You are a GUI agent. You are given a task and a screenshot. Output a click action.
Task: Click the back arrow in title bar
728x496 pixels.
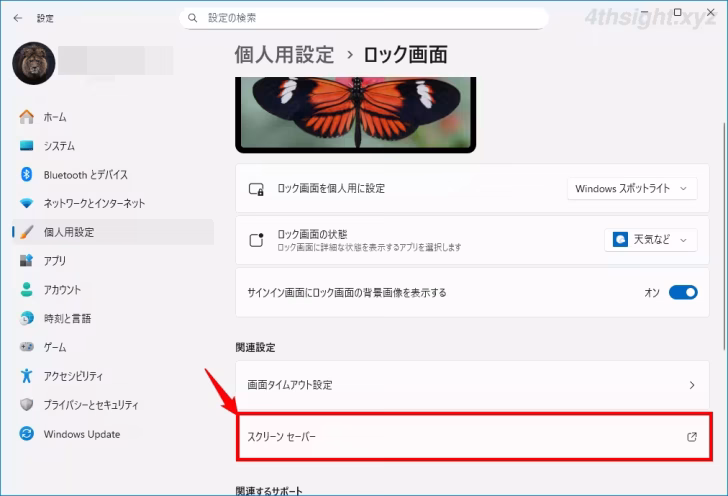[17, 18]
